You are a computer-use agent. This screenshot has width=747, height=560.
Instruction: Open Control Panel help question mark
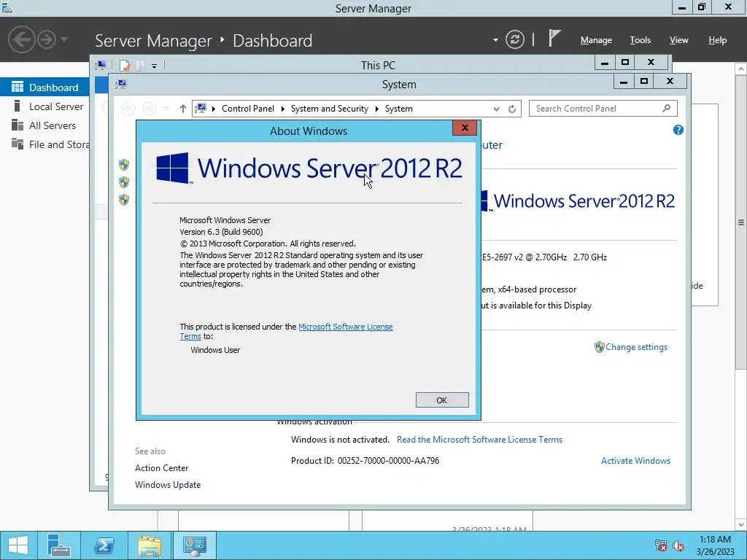point(678,130)
